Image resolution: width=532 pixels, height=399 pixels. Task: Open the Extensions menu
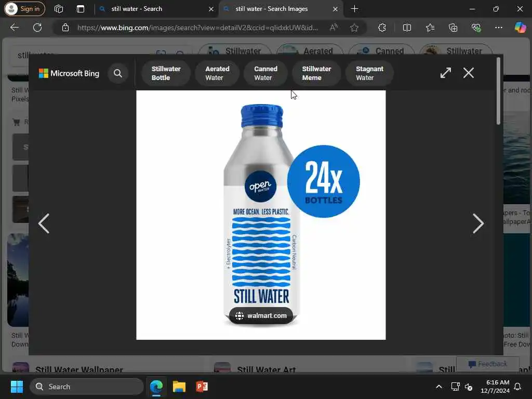pyautogui.click(x=382, y=28)
